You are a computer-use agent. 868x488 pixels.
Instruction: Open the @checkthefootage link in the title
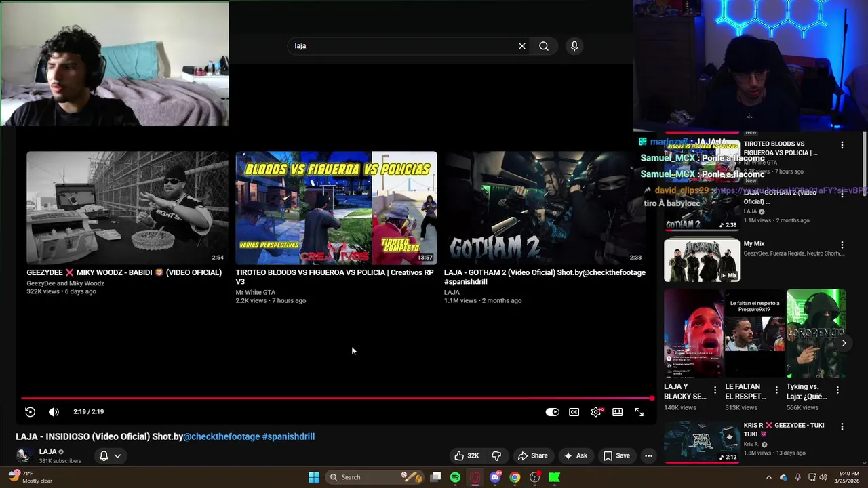[221, 436]
